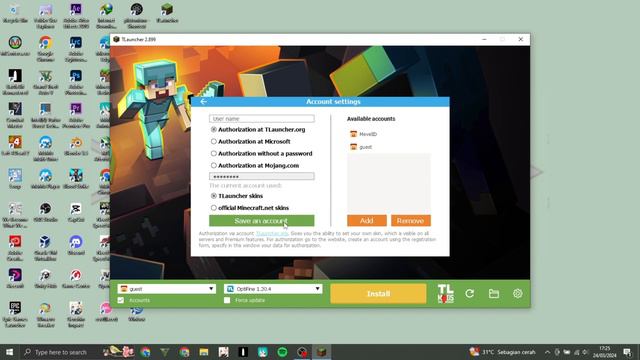Viewport: 640px width, 360px height.
Task: Open Adobe After Effects desktop shortcut
Action: click(x=76, y=16)
